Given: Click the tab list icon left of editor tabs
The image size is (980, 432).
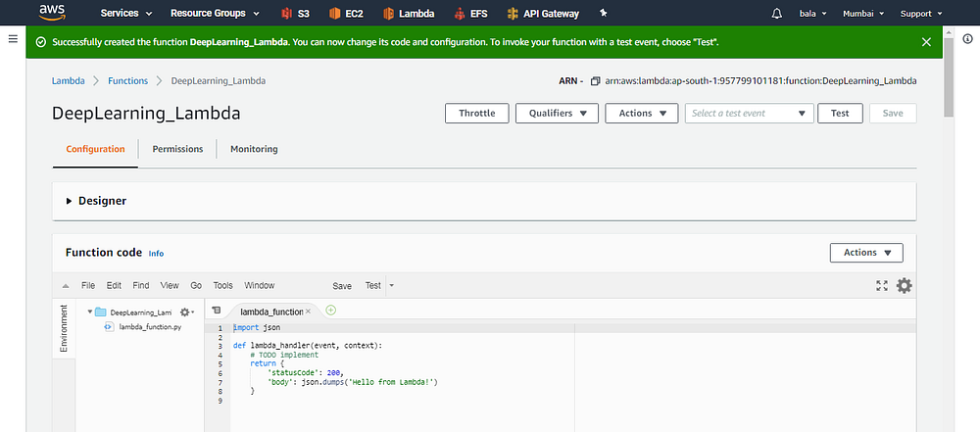Looking at the screenshot, I should coord(217,311).
